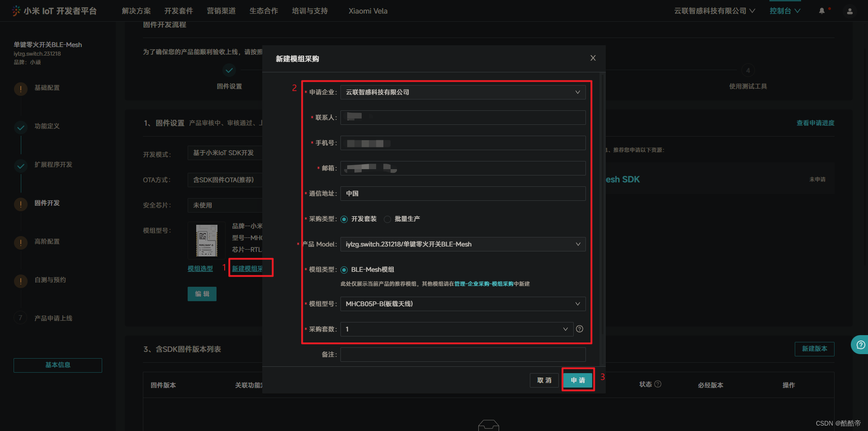This screenshot has height=431, width=868.
Task: Go to 高阶配置 step
Action: point(47,242)
